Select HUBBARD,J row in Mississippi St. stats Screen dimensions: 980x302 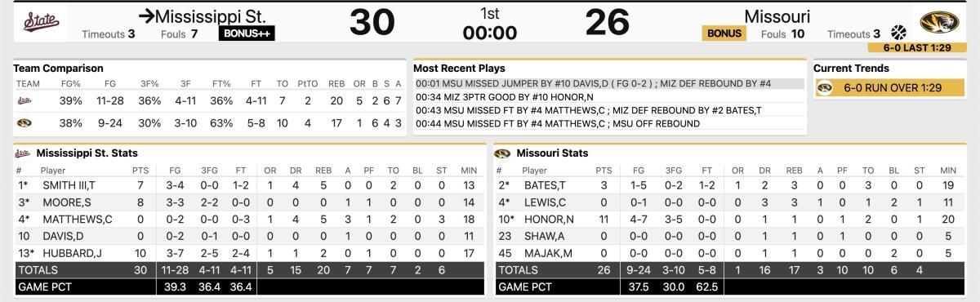click(243, 253)
